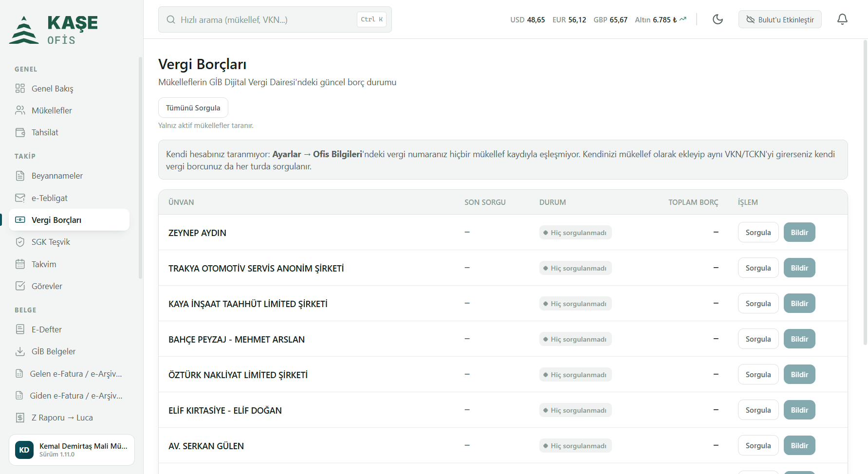Screen dimensions: 868x474
Task: Click the Genel Bakış dashboard icon
Action: [x=20, y=88]
